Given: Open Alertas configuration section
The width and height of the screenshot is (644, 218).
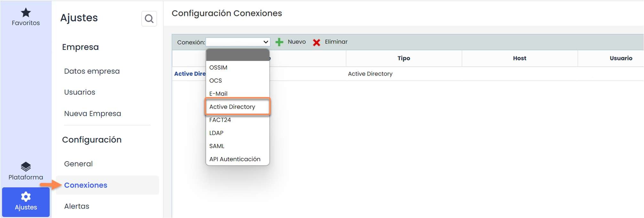Looking at the screenshot, I should point(77,206).
